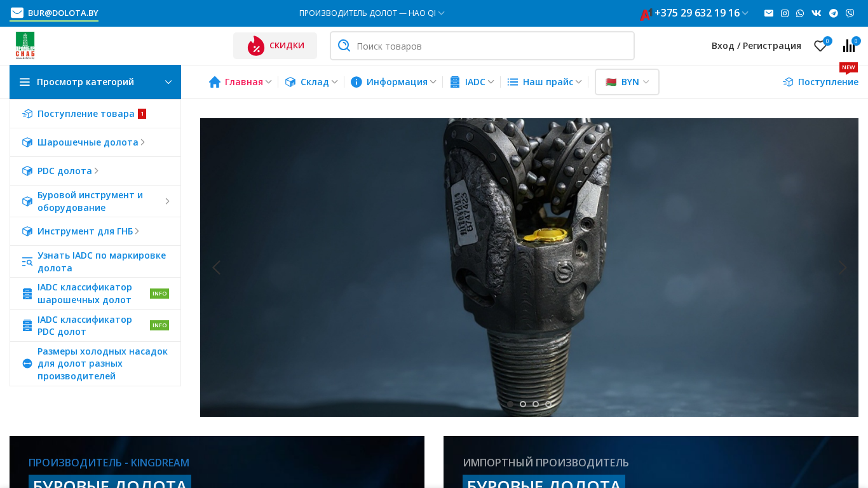
Task: Click the box icon beside Склад
Action: (290, 82)
